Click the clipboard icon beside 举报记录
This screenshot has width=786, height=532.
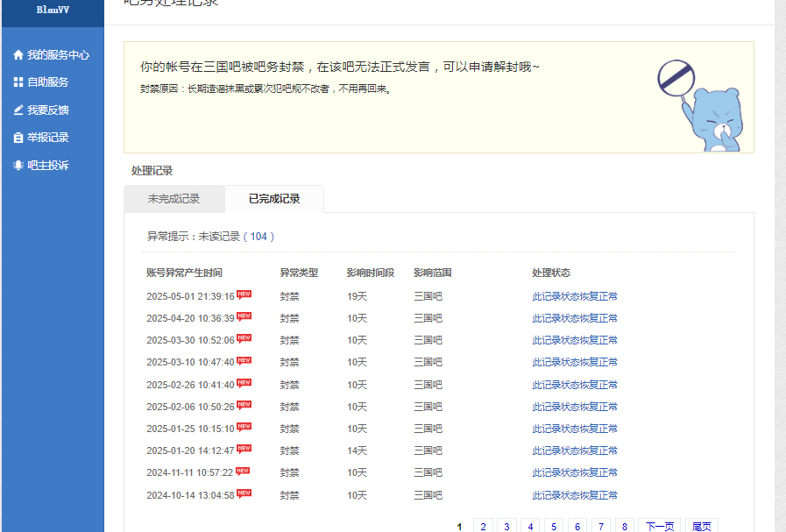click(18, 138)
